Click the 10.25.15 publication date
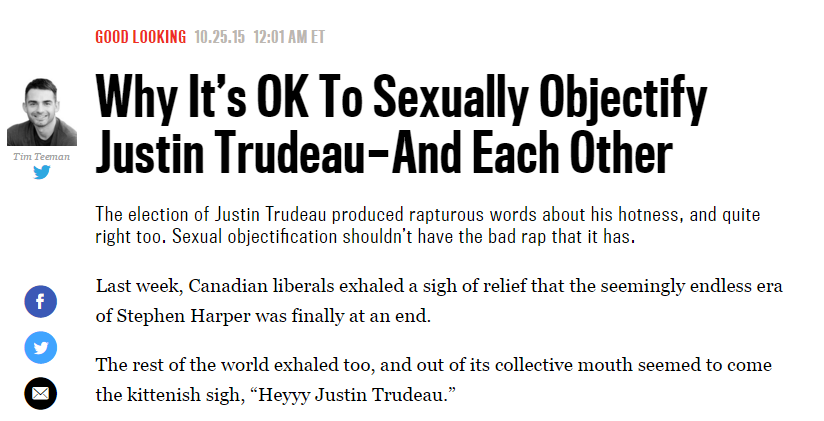This screenshot has height=421, width=824. click(218, 37)
